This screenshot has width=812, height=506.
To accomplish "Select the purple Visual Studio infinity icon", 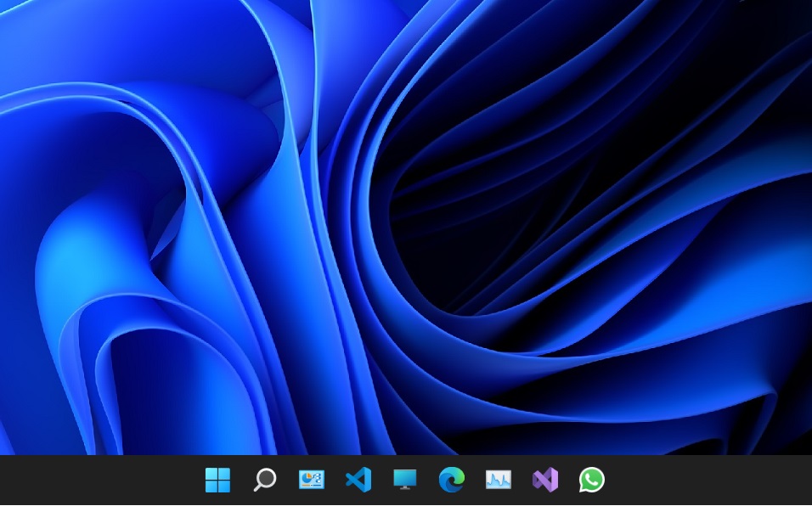I will [x=544, y=480].
